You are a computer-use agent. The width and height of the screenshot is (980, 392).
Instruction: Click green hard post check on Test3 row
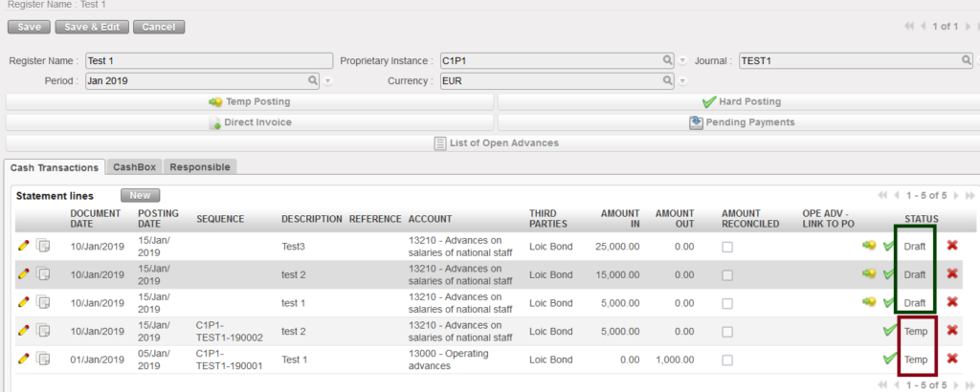pos(889,247)
